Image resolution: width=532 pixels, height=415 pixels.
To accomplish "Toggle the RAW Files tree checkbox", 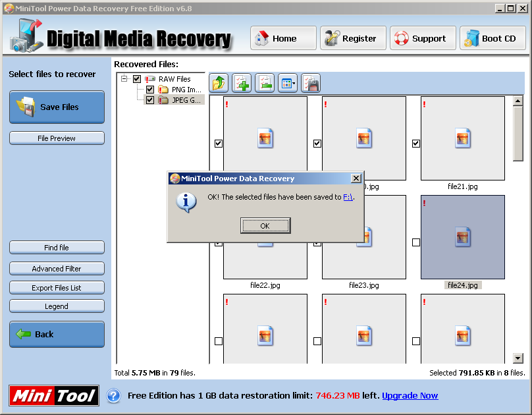I will click(137, 79).
